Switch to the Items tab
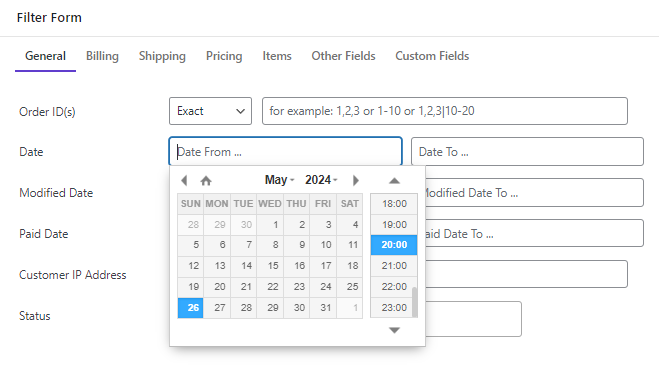This screenshot has width=659, height=373. pyautogui.click(x=277, y=56)
